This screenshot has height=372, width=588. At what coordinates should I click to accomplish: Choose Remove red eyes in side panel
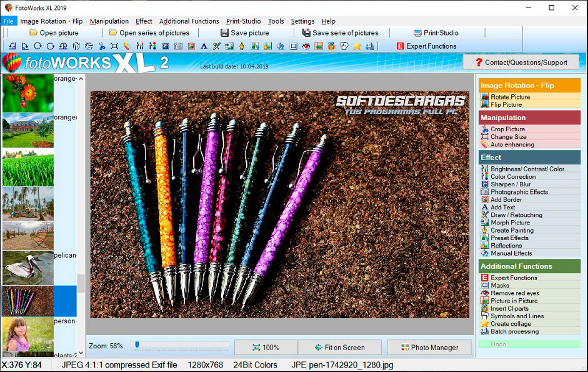[x=529, y=293]
